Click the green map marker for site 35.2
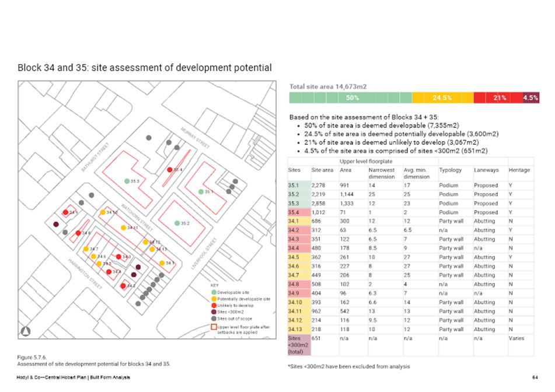The image size is (555, 392). click(x=177, y=223)
